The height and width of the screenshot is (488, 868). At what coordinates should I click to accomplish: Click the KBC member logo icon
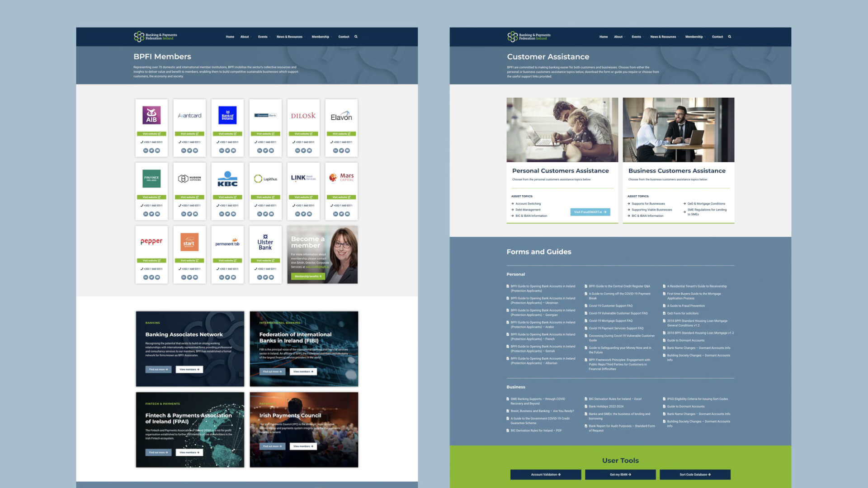(x=227, y=178)
